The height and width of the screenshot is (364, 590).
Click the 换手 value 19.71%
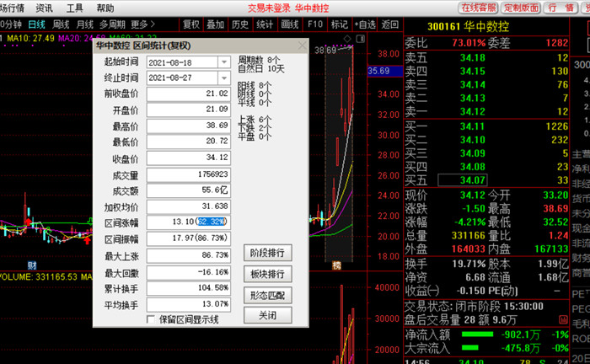click(469, 264)
